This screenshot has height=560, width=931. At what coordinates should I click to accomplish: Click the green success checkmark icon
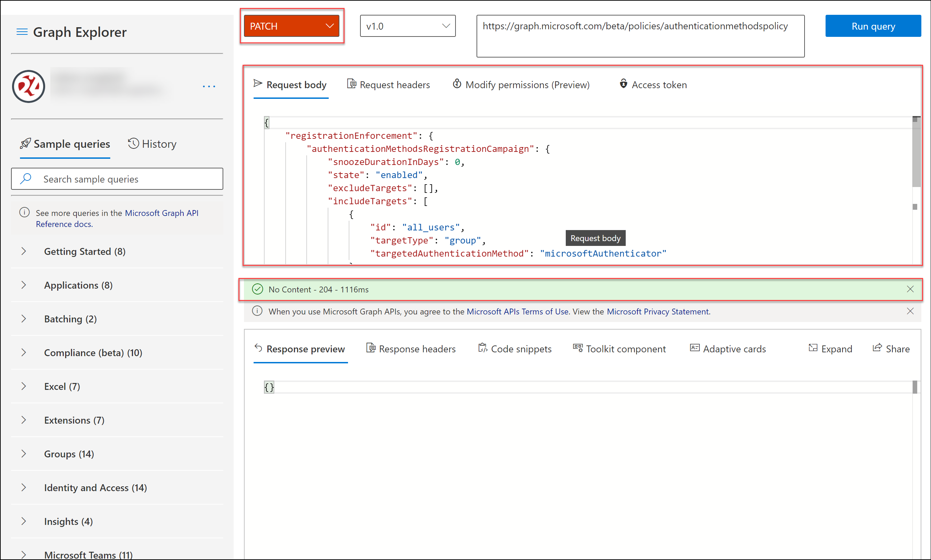257,289
